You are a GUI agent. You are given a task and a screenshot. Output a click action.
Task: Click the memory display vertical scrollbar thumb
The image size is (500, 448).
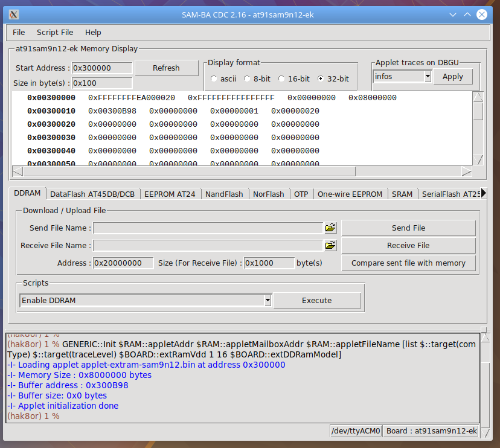tap(478, 111)
